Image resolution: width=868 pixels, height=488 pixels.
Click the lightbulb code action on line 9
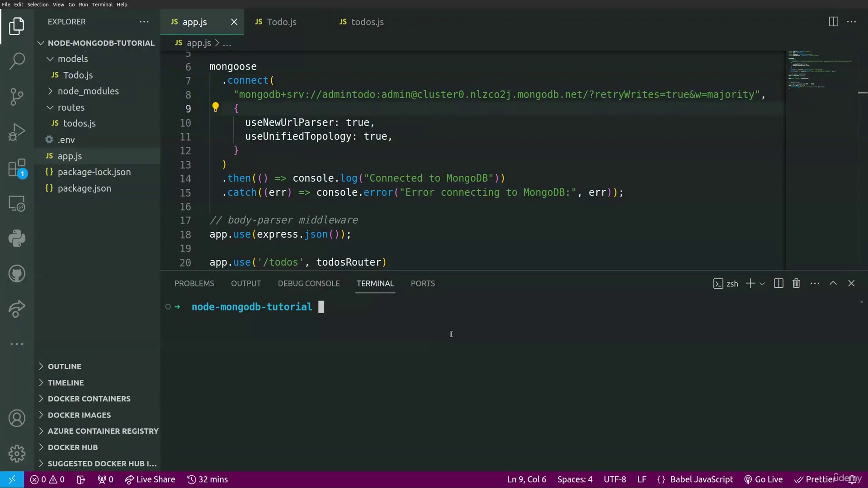(216, 108)
